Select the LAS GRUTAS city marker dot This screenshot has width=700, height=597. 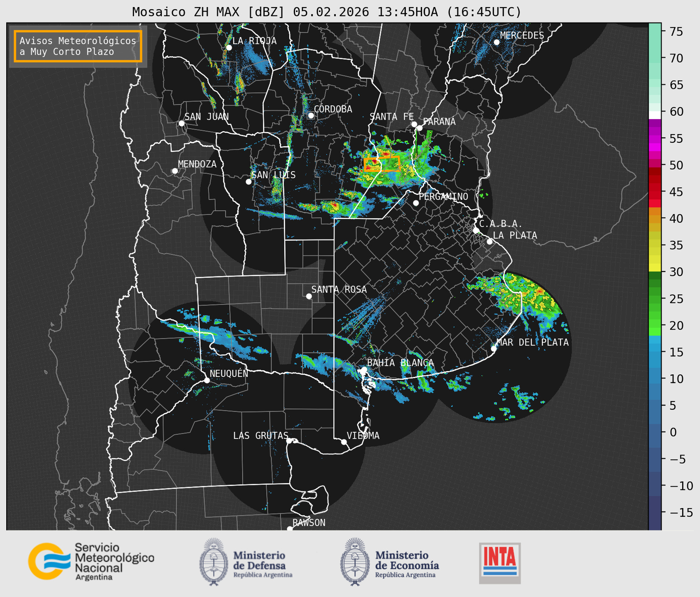pos(289,441)
